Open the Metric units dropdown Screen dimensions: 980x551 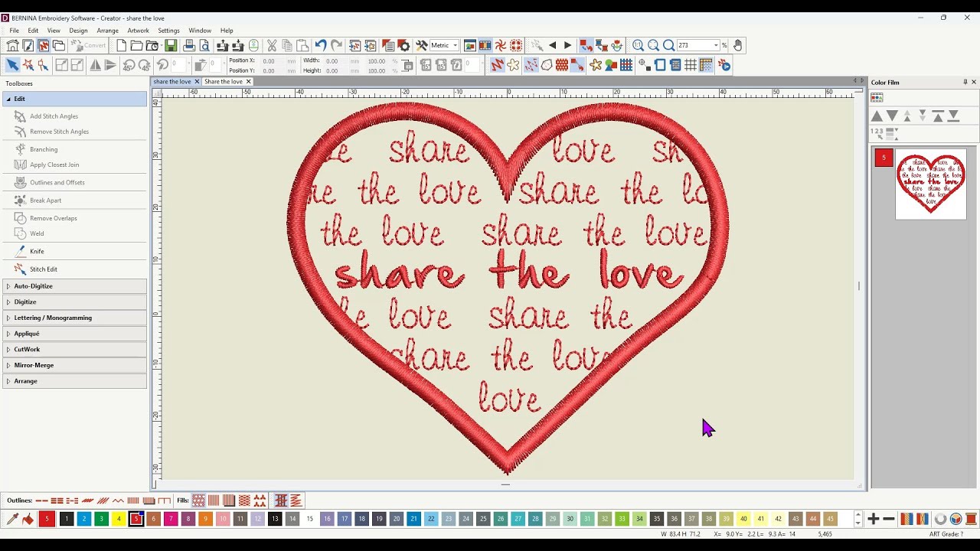455,45
